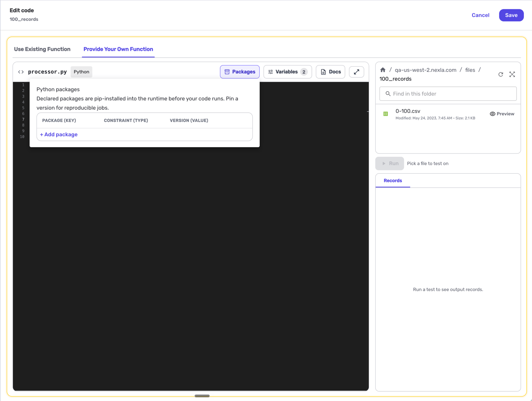Viewport: 532px width, 401px height.
Task: Click the 0-100.csv modified date text
Action: pos(424,118)
